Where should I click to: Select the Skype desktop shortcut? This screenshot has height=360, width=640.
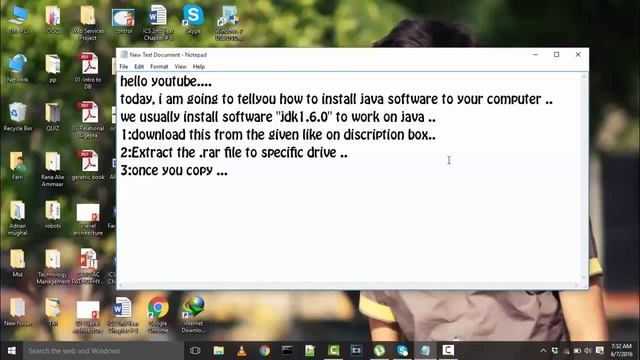193,19
